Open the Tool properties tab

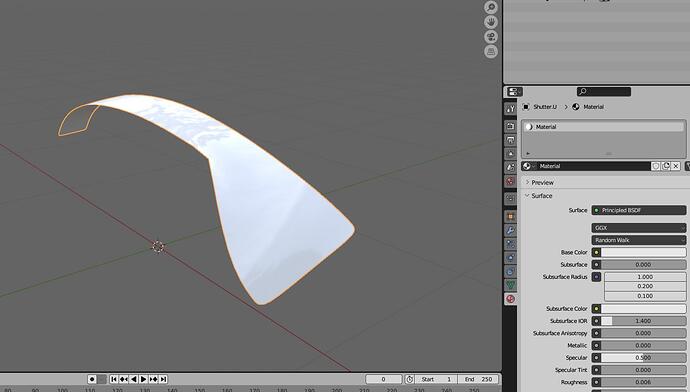point(510,109)
